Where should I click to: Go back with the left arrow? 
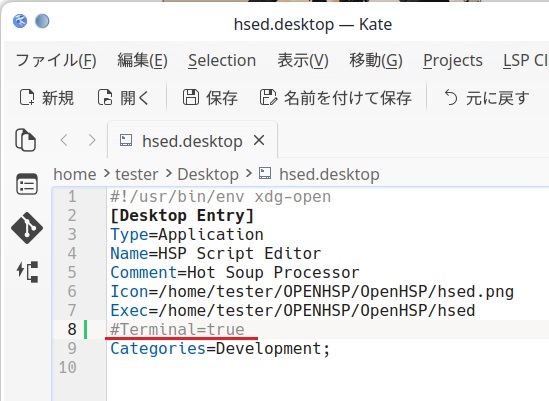coord(64,140)
